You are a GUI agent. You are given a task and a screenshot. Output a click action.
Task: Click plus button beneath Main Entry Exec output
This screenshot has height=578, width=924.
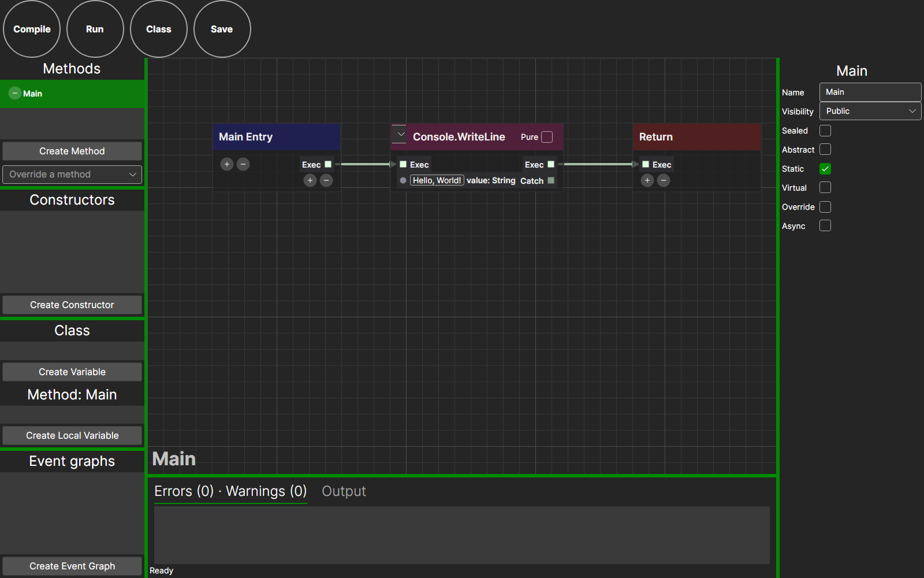point(310,180)
